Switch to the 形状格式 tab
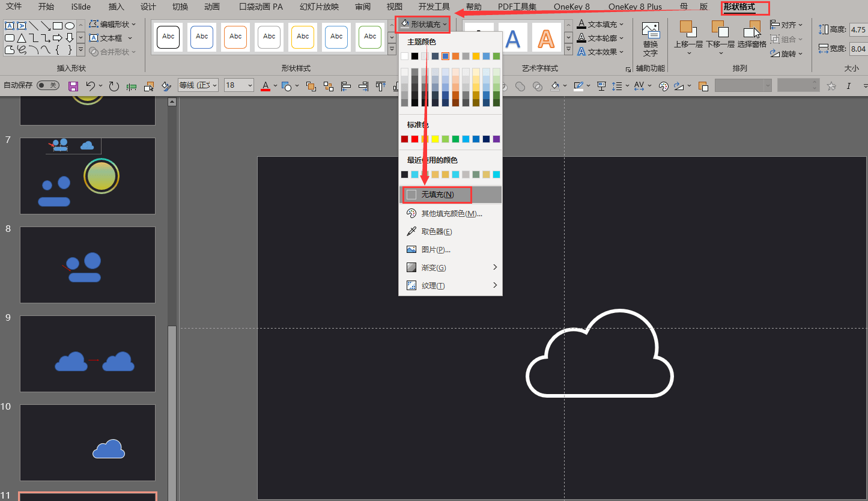868x501 pixels. tap(739, 7)
